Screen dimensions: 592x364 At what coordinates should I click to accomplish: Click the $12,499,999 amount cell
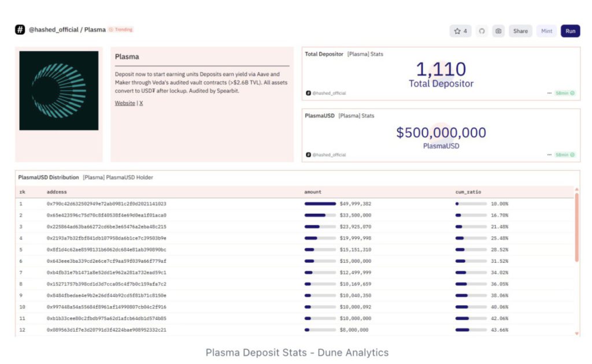[x=356, y=272]
